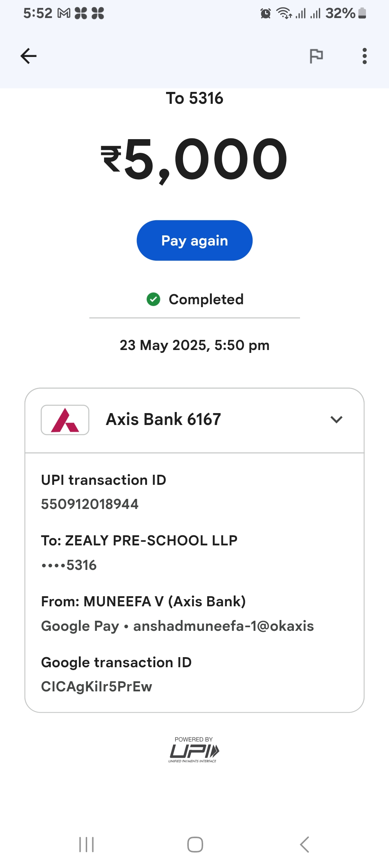
Task: Tap the alarm icon in status bar
Action: click(x=265, y=14)
